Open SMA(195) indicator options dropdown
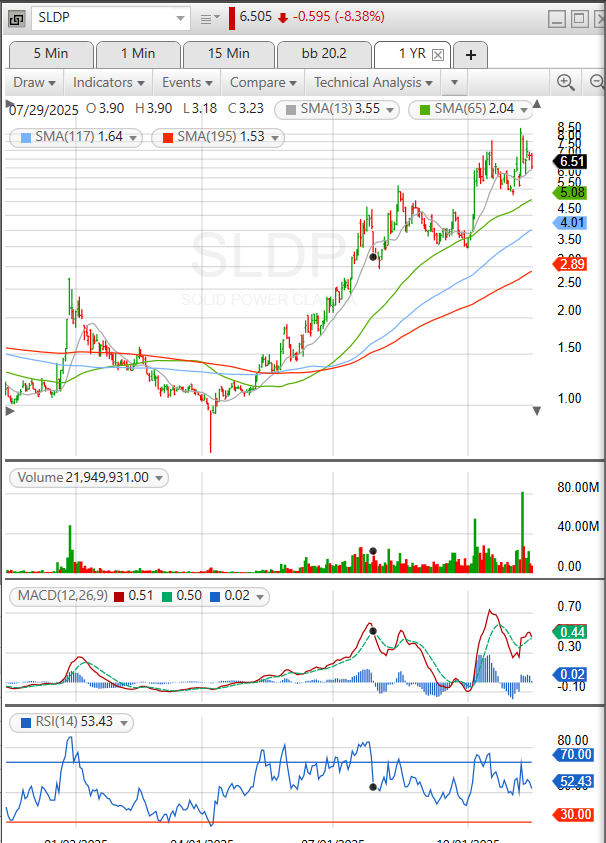Image resolution: width=606 pixels, height=843 pixels. pos(275,138)
